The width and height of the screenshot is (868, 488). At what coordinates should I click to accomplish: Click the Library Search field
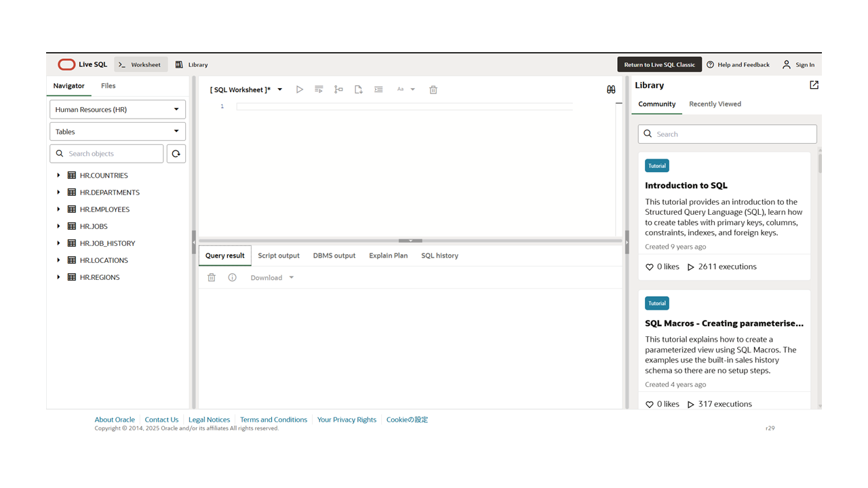(728, 134)
